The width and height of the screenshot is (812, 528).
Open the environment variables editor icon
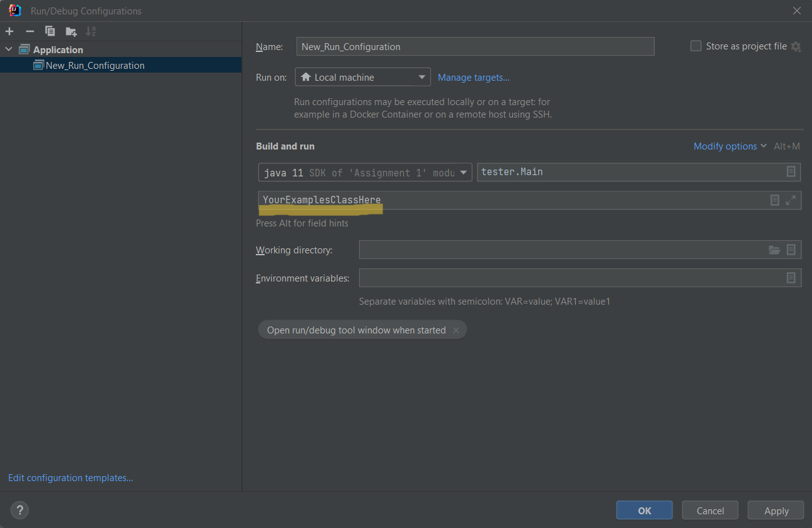click(791, 278)
